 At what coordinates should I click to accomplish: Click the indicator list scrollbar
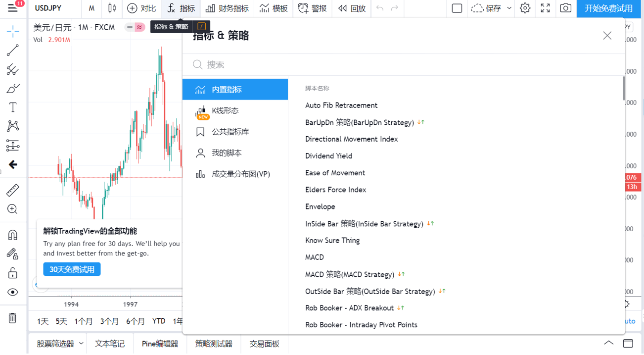pos(623,88)
